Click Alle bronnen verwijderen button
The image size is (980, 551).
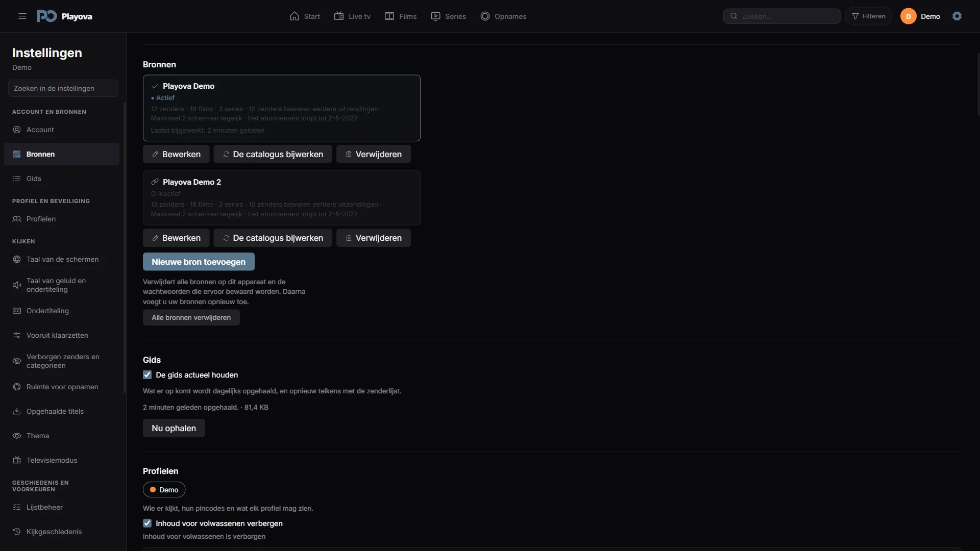[191, 317]
